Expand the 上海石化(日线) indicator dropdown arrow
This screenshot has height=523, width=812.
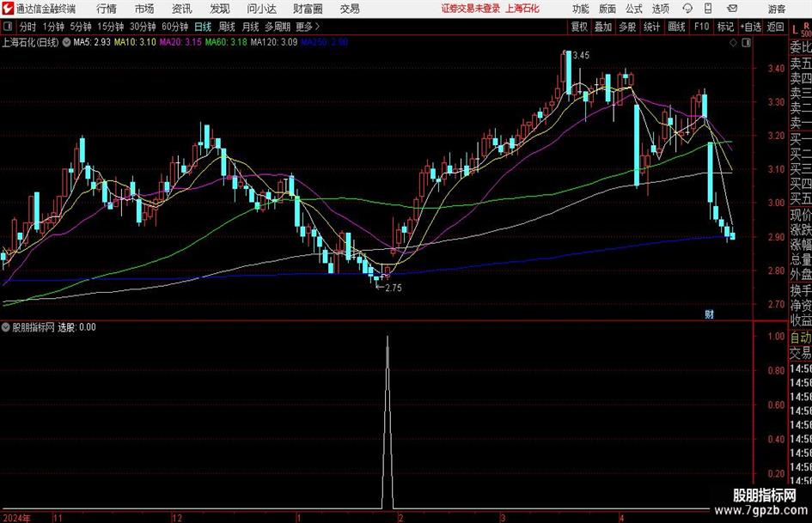pos(66,42)
